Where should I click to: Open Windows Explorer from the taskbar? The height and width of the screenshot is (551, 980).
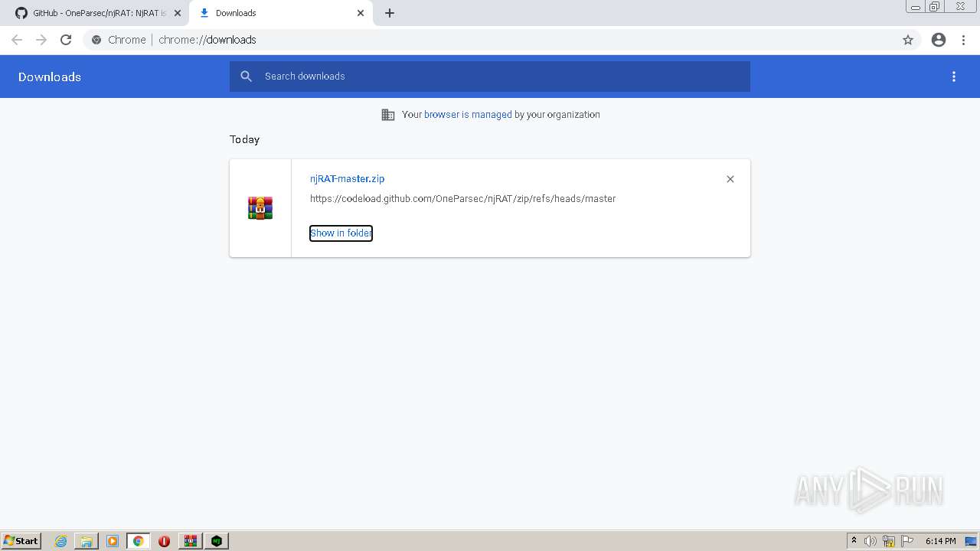pyautogui.click(x=87, y=541)
